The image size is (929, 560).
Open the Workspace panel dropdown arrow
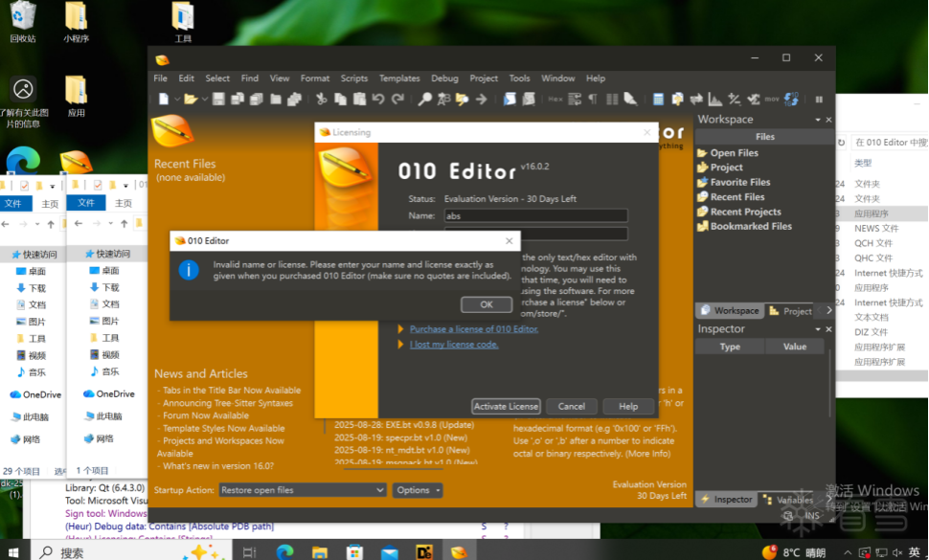click(x=818, y=120)
